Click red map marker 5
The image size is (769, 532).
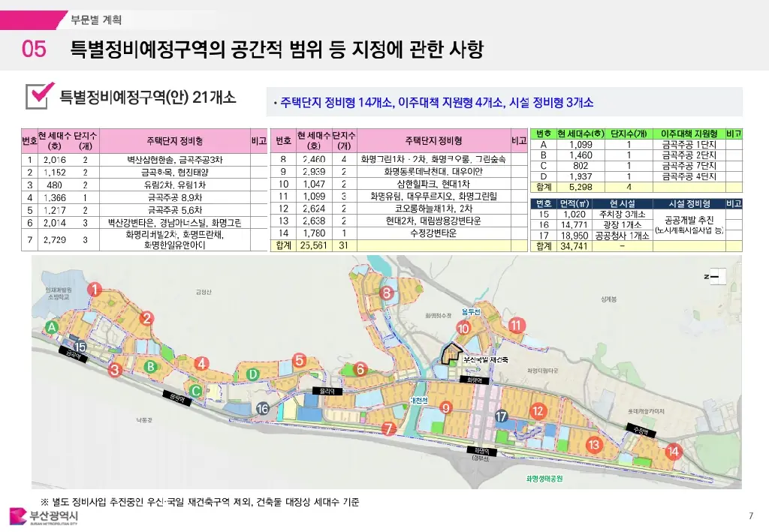coord(299,361)
